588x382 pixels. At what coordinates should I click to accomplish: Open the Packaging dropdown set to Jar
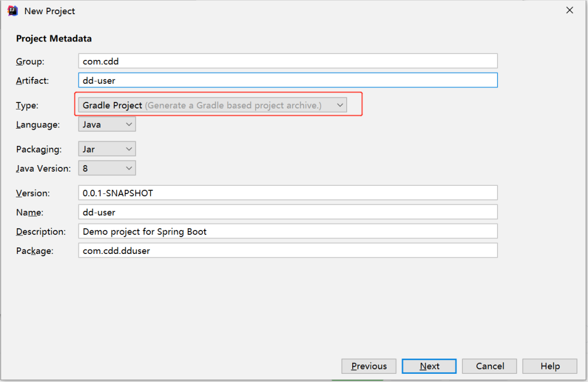pos(107,149)
